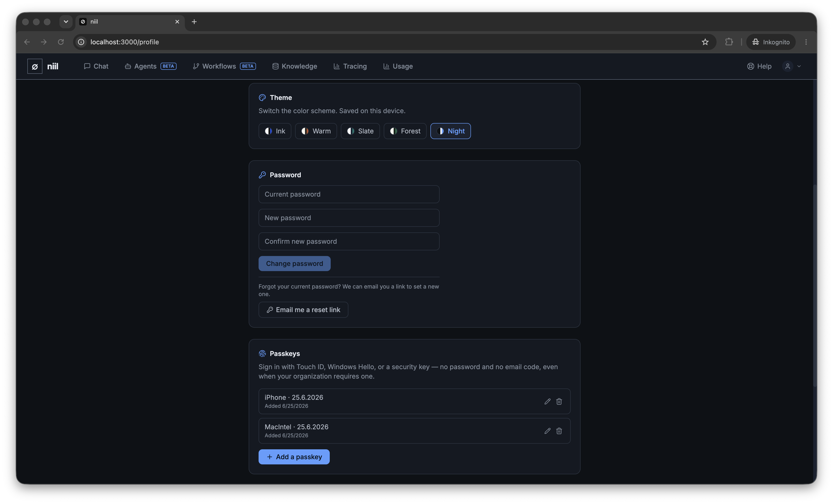Click the Change password button
833x504 pixels.
[x=294, y=264]
